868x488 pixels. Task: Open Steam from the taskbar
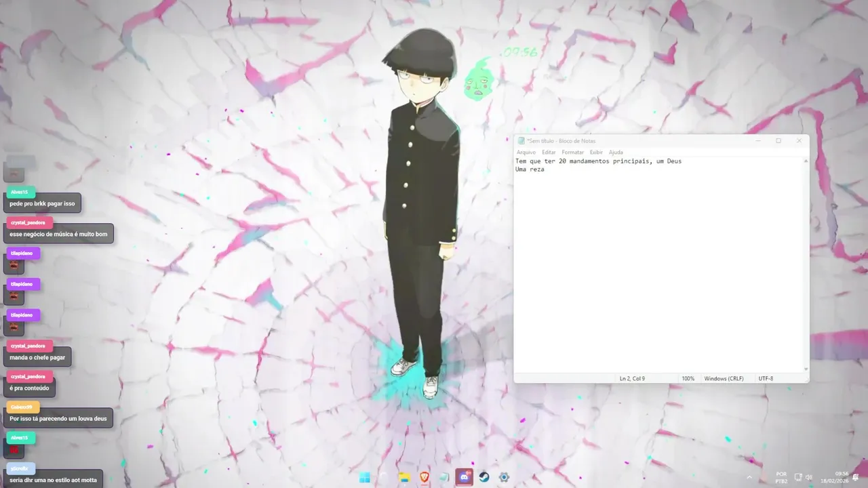click(x=484, y=477)
